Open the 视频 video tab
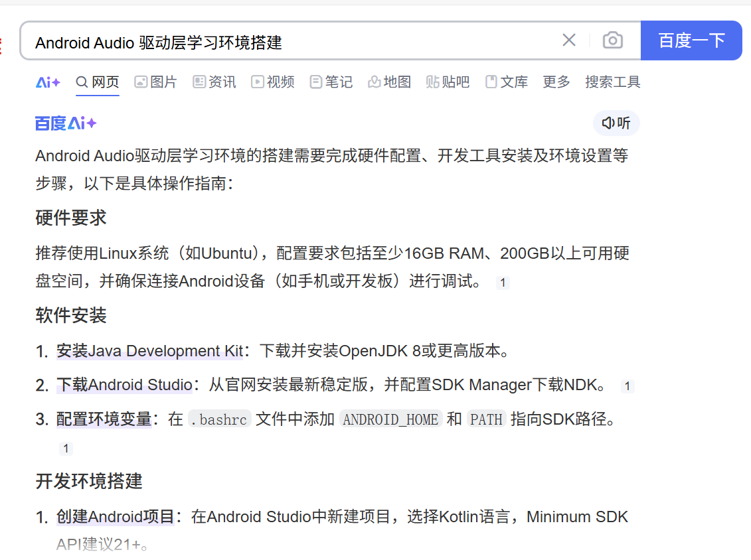751x560 pixels. (272, 82)
